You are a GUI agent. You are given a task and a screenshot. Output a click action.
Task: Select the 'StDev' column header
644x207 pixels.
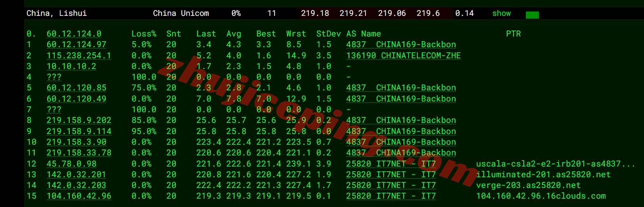tap(329, 34)
